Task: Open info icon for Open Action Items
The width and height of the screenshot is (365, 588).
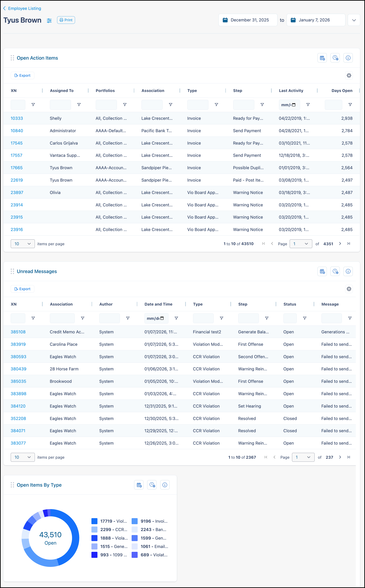Action: pos(348,58)
